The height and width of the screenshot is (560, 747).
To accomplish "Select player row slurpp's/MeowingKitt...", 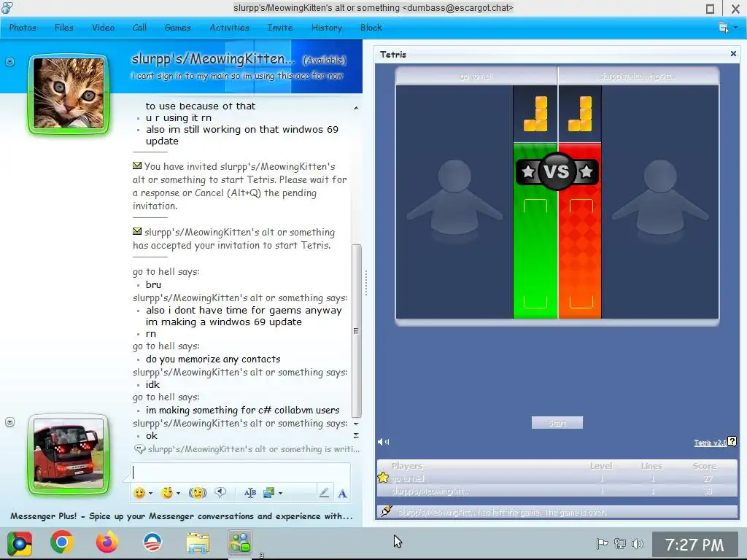I will (557, 491).
